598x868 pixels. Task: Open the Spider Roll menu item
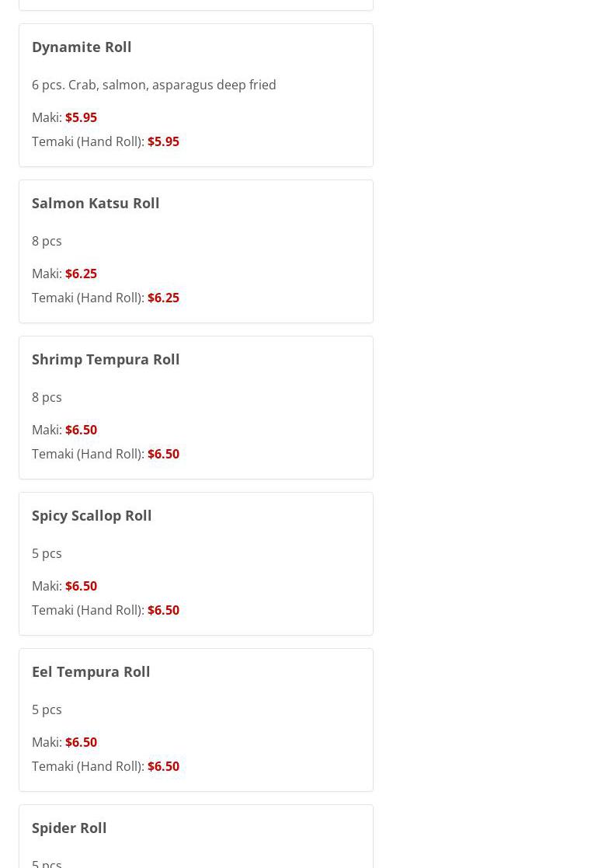coord(69,828)
